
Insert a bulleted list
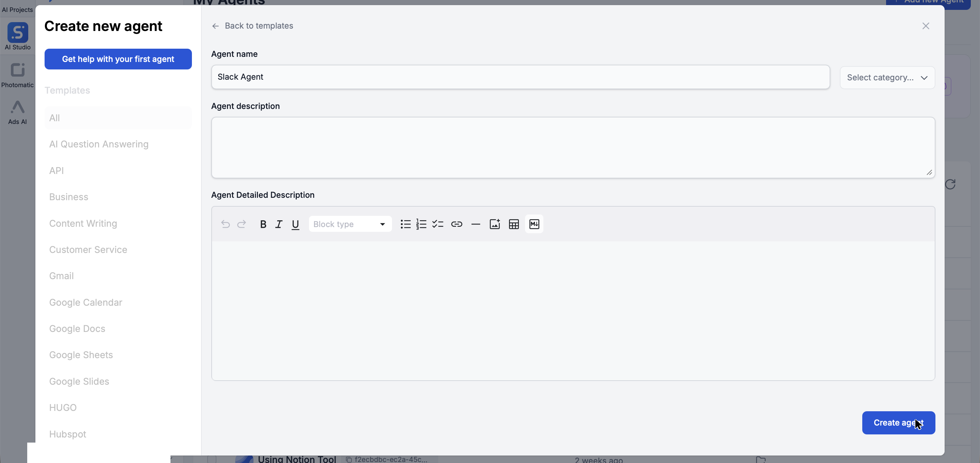coord(406,224)
